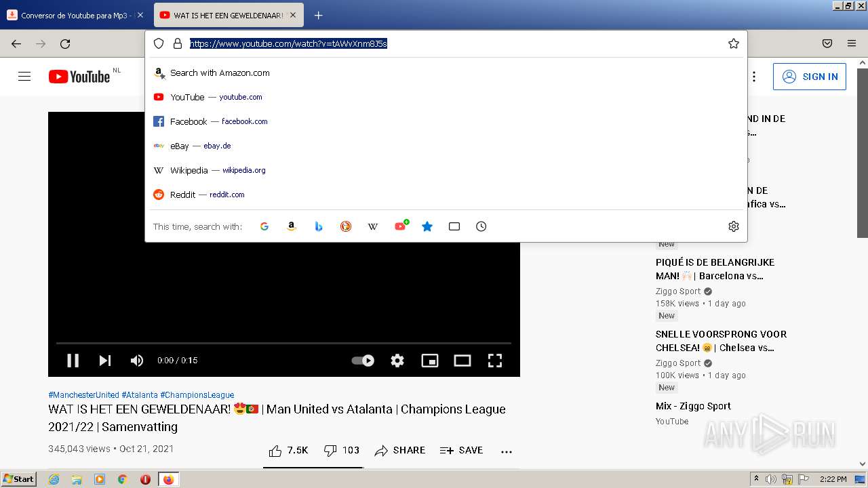Viewport: 868px width, 488px height.
Task: Open tracking protection shield icon
Action: [159, 43]
